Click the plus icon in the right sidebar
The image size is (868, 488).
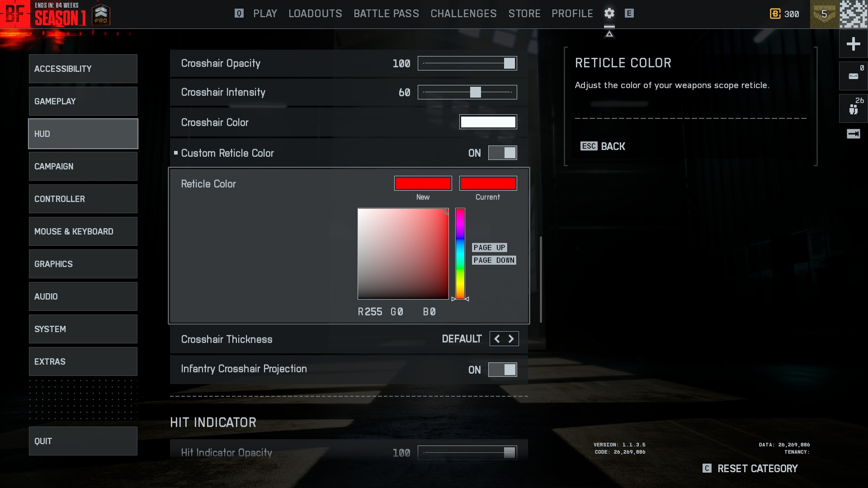click(853, 44)
